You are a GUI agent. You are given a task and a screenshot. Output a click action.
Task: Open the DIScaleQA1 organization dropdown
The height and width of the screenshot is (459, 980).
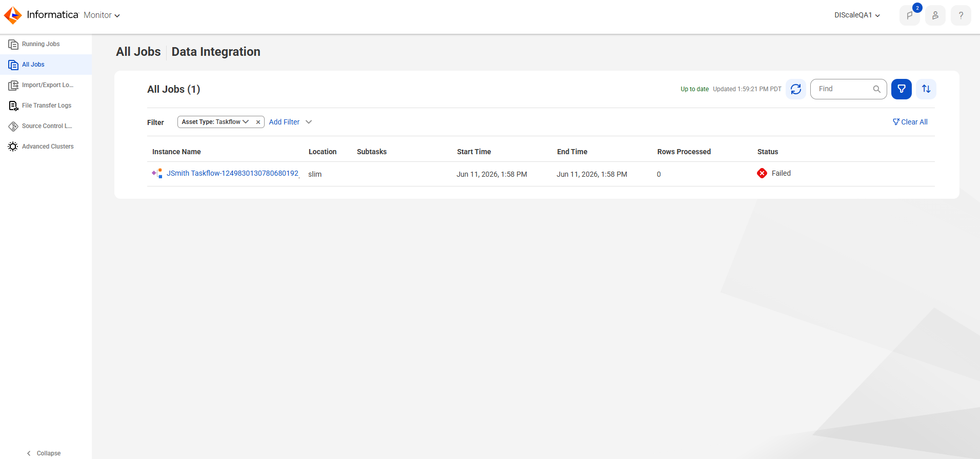point(857,15)
